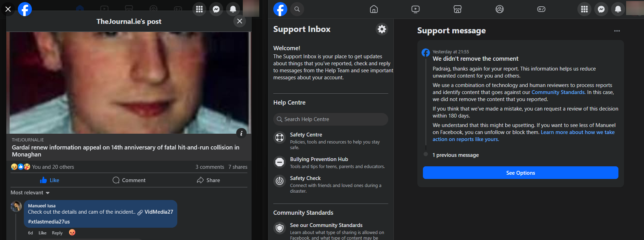Open Messenger icon in left window

[x=216, y=9]
